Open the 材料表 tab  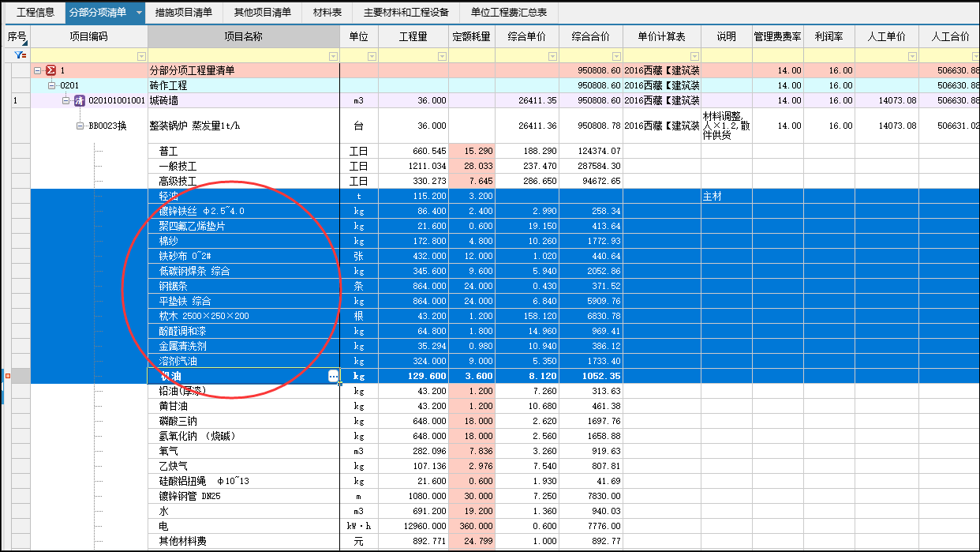pyautogui.click(x=327, y=13)
